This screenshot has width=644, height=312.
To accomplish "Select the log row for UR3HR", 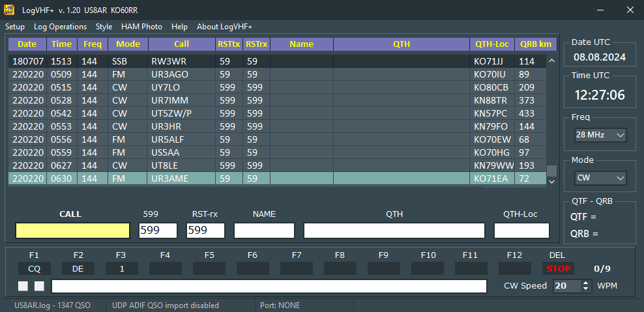I will tap(277, 126).
